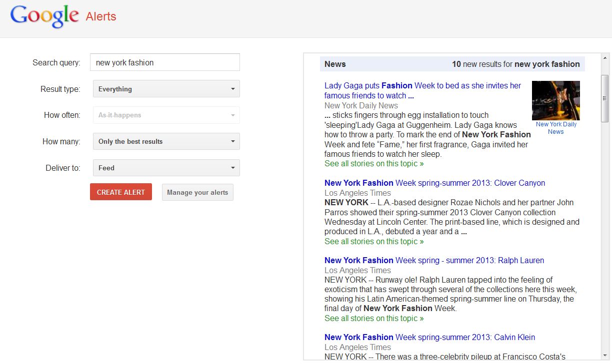
Task: Click the 'Search query:' label
Action: coord(56,62)
